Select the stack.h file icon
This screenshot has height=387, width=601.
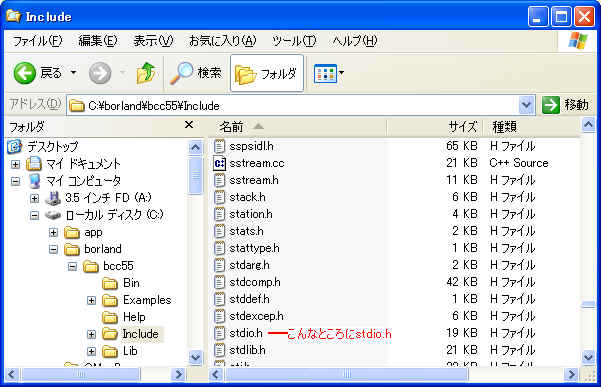(x=219, y=197)
